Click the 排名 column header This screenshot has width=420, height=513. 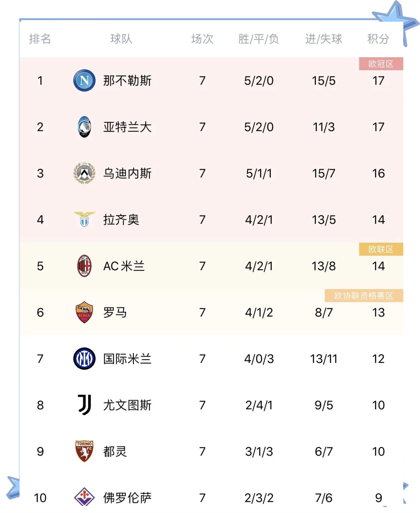[40, 39]
